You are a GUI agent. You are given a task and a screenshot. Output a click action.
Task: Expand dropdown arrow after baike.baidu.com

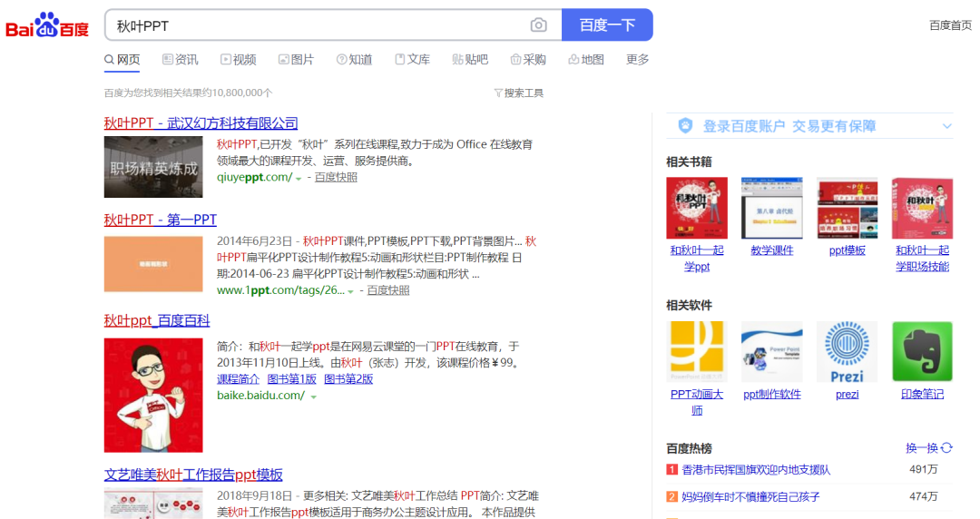[313, 397]
